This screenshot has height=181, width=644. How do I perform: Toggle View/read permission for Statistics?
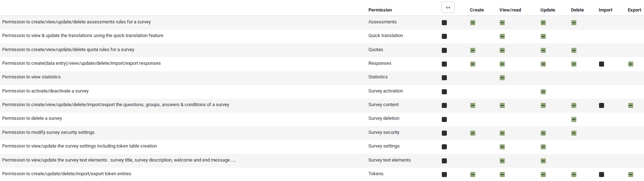click(x=502, y=78)
